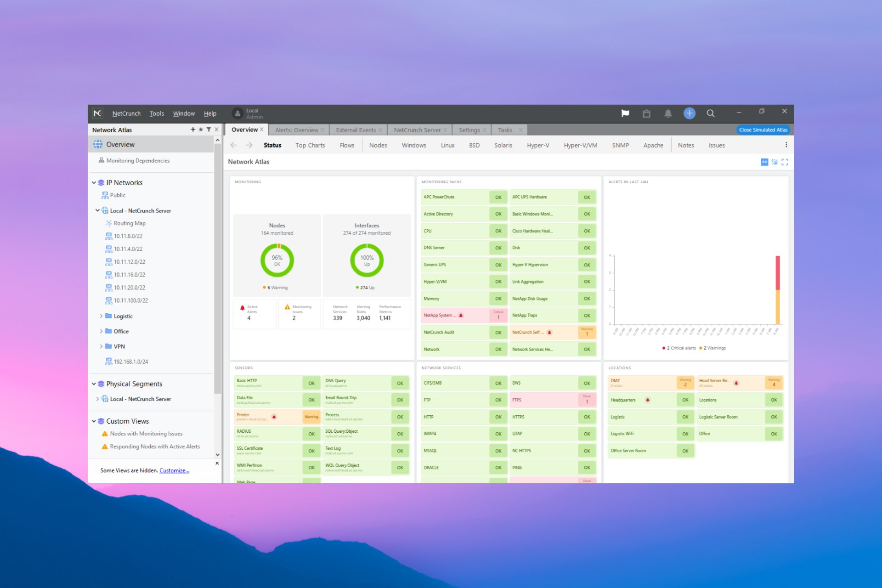Screen dimensions: 882x588
Task: Click Close Simulated Atlas button
Action: [x=763, y=130]
